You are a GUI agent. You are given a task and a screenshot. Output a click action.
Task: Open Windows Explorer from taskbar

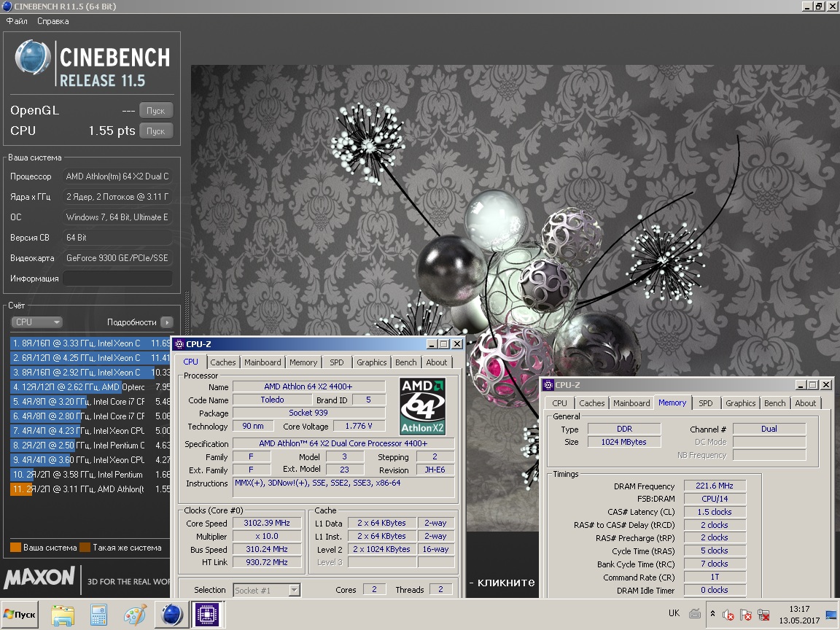coord(63,615)
